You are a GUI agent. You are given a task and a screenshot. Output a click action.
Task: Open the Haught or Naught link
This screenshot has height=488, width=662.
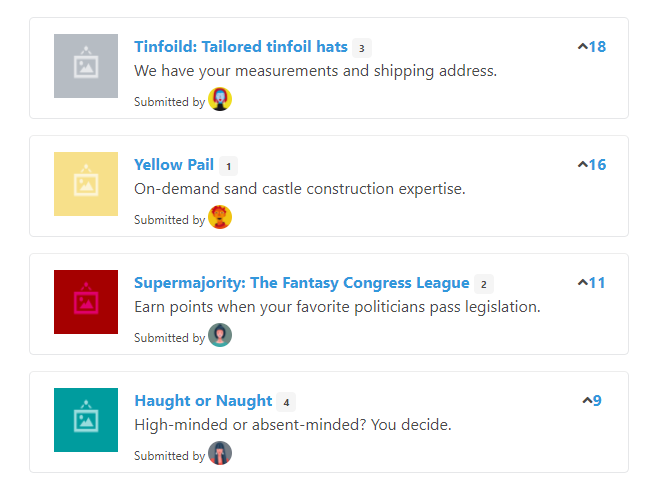(x=203, y=401)
